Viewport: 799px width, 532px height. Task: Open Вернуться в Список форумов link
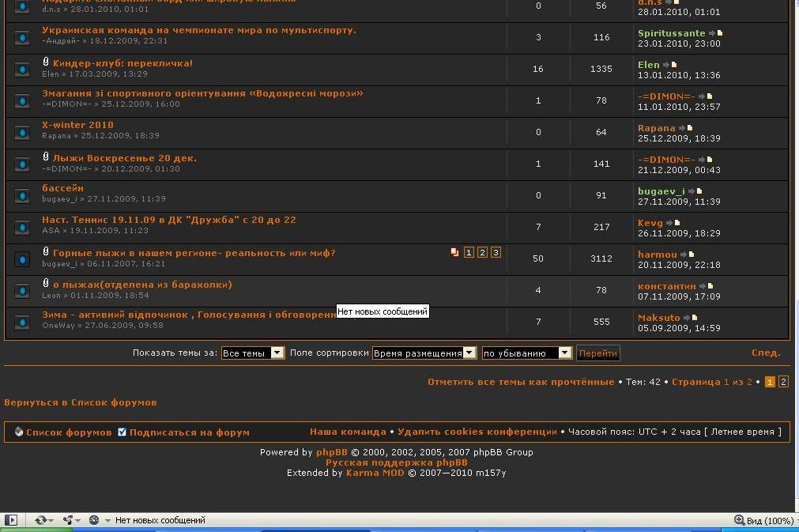coord(81,402)
